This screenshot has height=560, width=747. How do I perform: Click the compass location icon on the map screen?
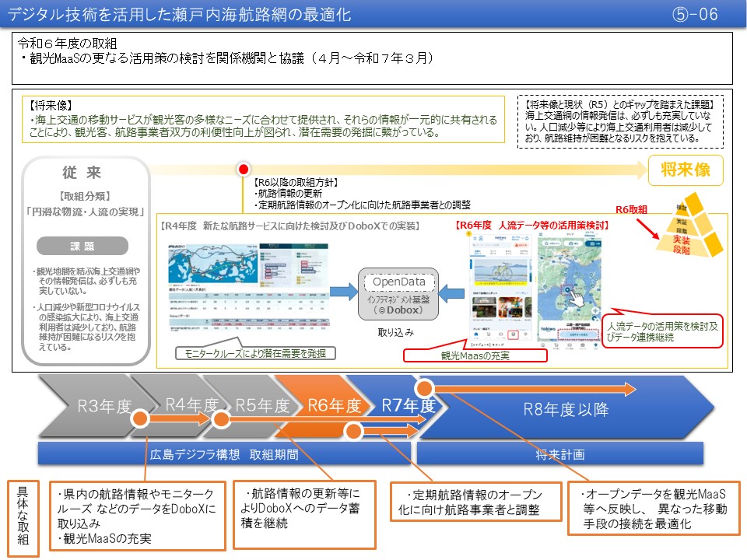pyautogui.click(x=594, y=318)
